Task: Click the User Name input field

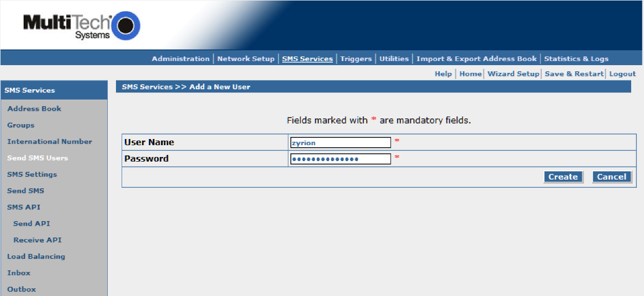Action: (x=340, y=143)
